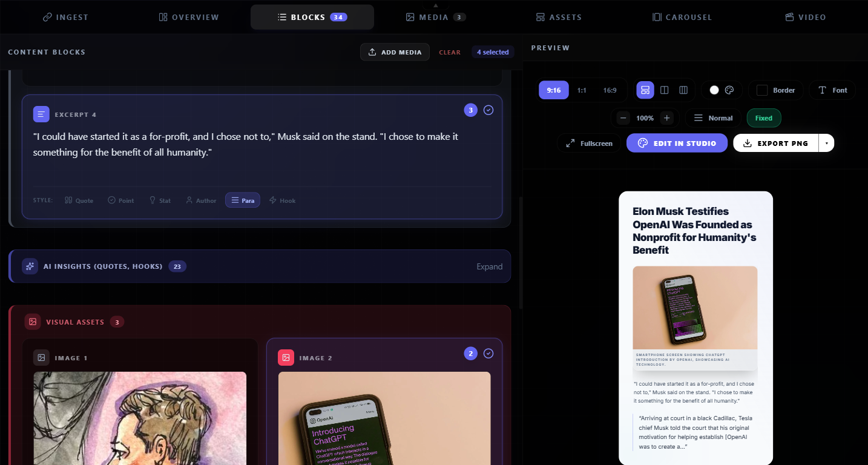Open the export format dropdown arrow

826,143
